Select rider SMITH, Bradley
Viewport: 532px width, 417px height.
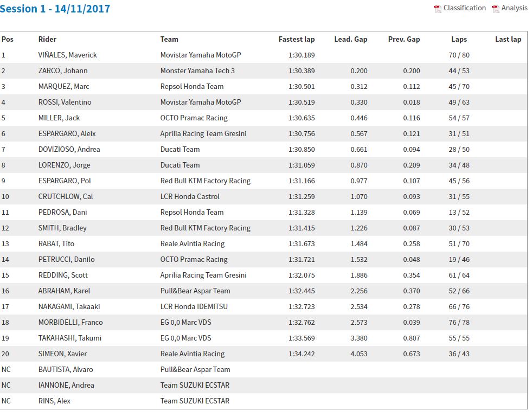coord(62,228)
